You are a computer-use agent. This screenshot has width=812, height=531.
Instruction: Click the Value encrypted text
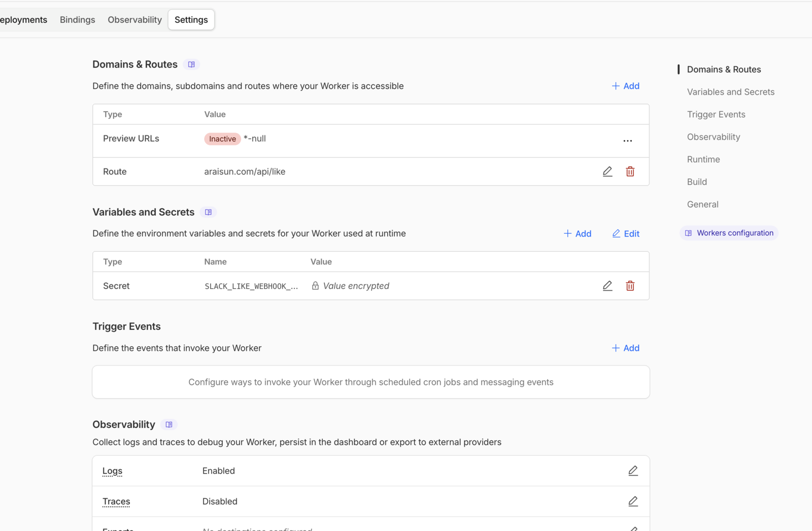356,286
